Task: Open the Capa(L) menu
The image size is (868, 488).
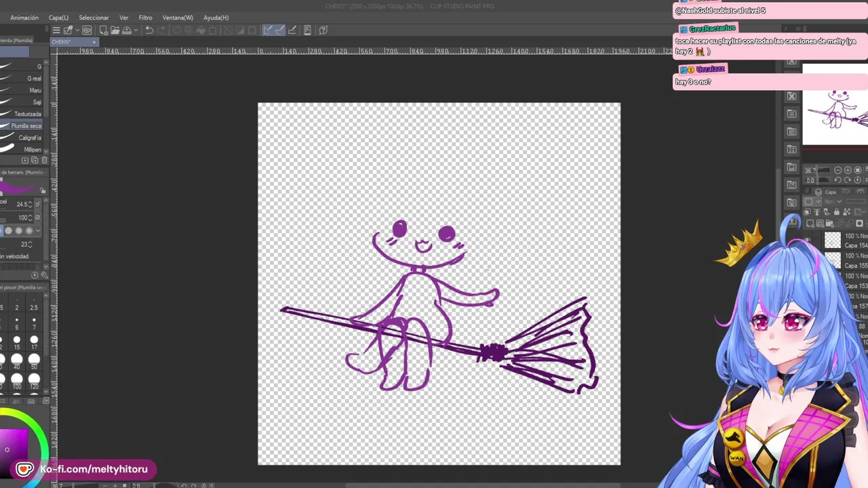Action: coord(58,18)
